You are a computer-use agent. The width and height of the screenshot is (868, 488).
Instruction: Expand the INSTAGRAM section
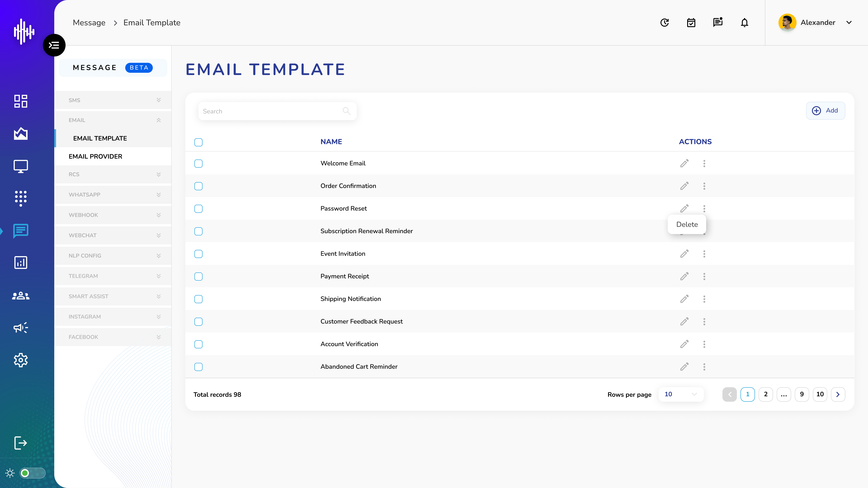(x=113, y=317)
